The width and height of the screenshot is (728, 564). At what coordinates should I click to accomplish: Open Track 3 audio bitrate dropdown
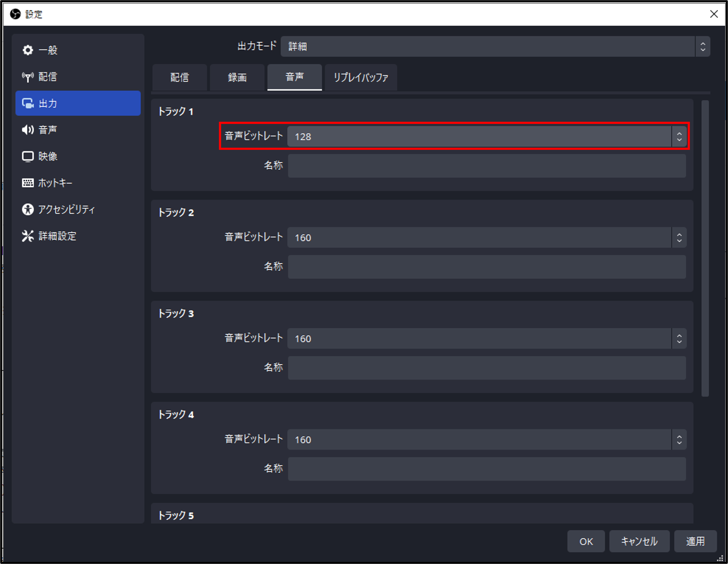tap(679, 338)
